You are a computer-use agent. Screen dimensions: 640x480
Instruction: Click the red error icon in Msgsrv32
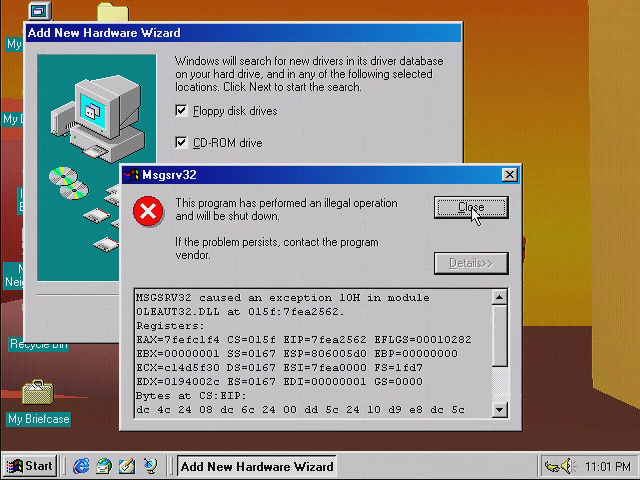148,211
